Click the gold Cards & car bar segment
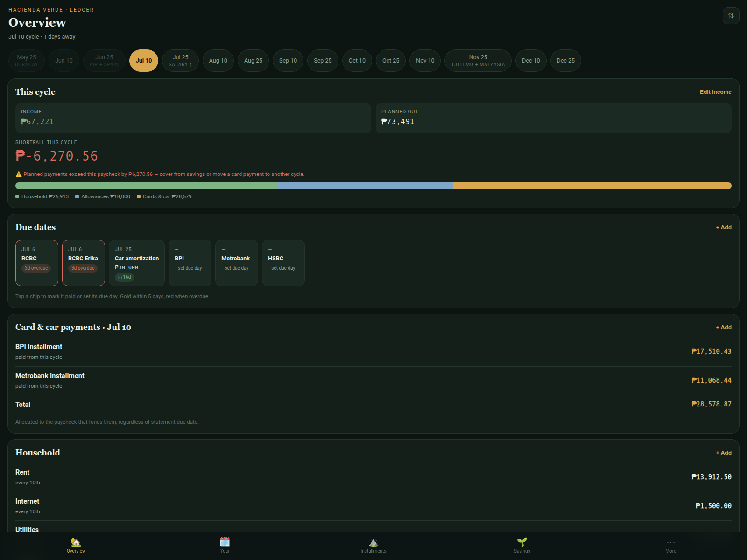The image size is (747, 560). [x=592, y=186]
